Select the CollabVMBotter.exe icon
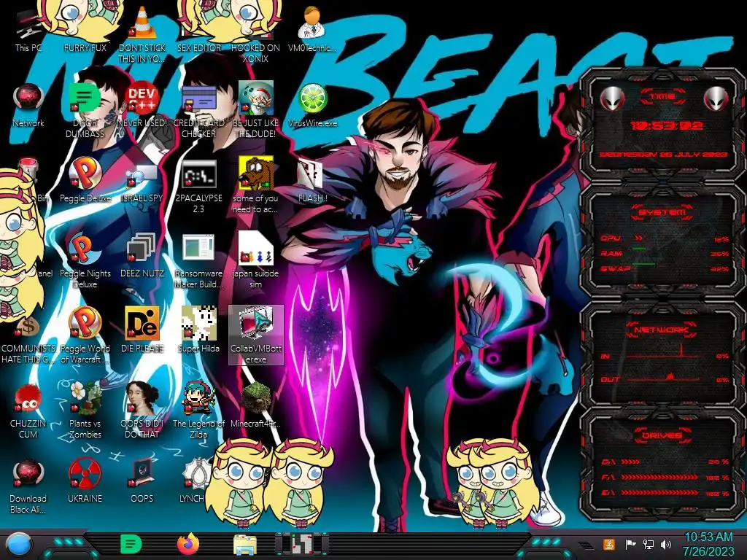747x560 pixels. 256,335
